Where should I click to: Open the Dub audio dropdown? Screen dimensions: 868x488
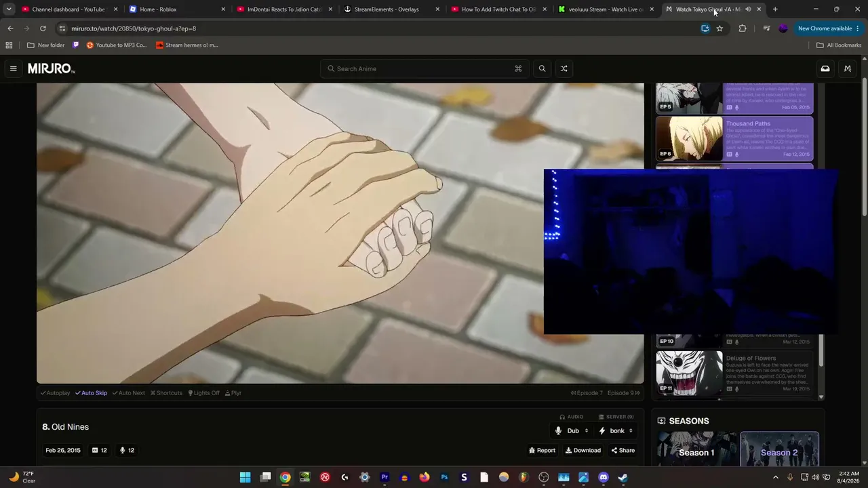pos(572,431)
